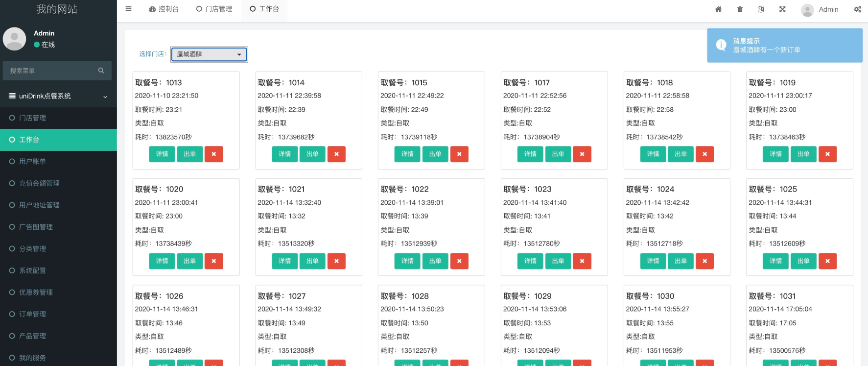Switch to the 控制台 tab
The image size is (868, 366).
click(164, 9)
